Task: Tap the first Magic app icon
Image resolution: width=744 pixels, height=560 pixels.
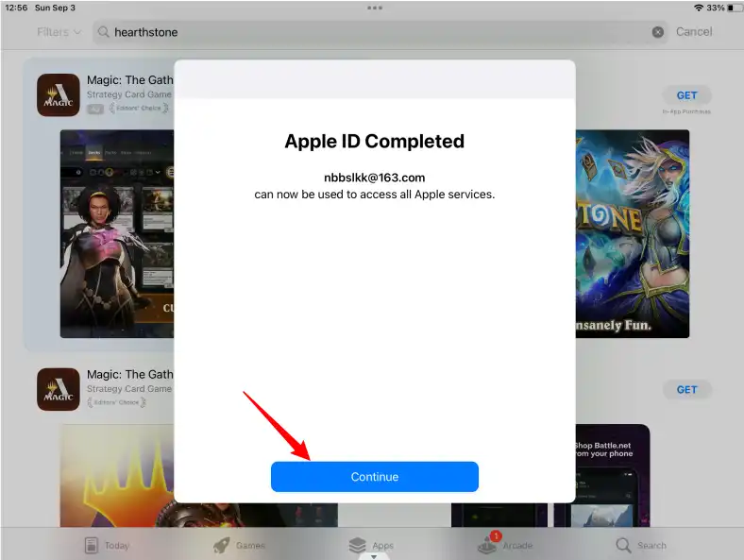Action: (58, 95)
